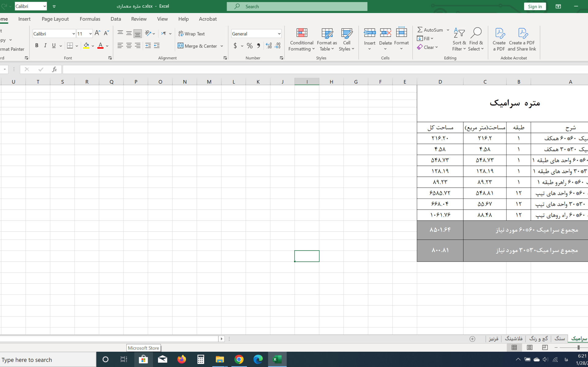Open the Page Layout tab
Viewport: 588px width, 367px height.
tap(55, 19)
